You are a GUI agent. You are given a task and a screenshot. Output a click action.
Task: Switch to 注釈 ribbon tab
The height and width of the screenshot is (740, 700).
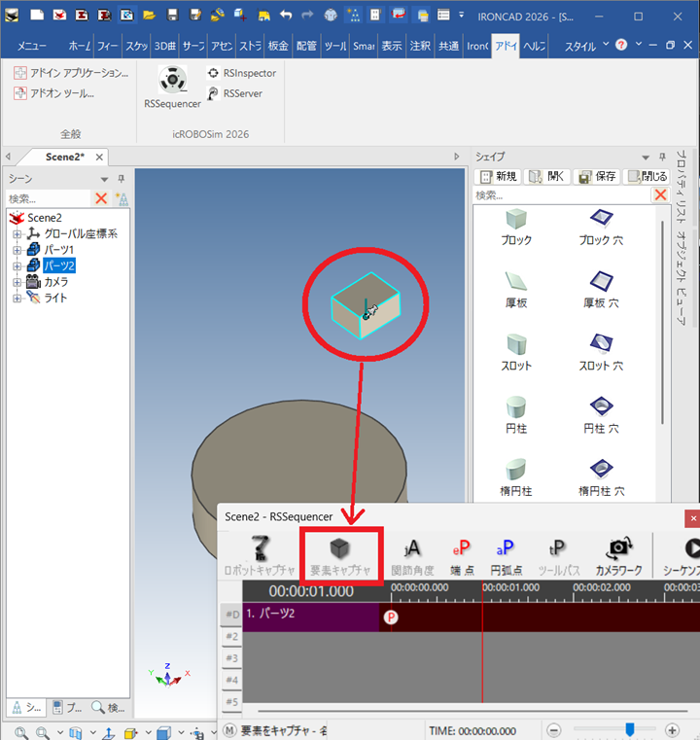(x=420, y=46)
